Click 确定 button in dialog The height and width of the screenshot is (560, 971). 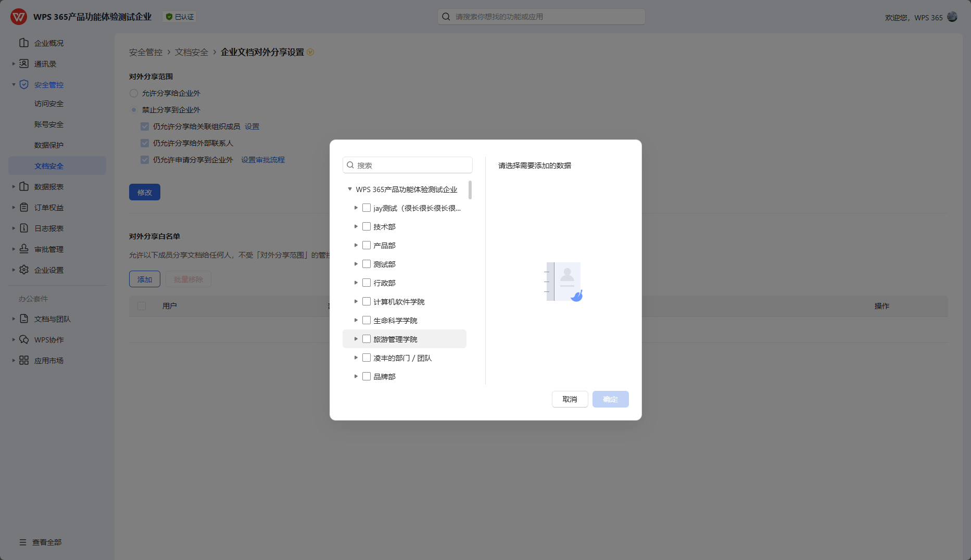click(611, 399)
